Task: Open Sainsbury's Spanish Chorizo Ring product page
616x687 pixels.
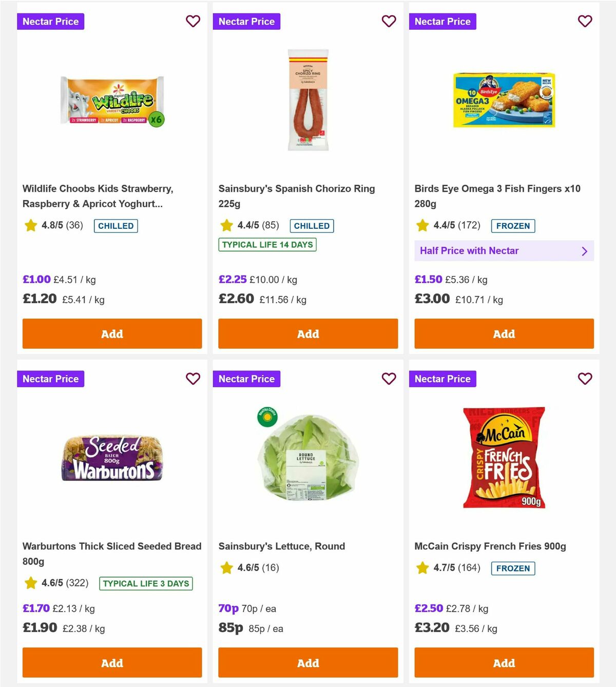Action: coord(297,195)
